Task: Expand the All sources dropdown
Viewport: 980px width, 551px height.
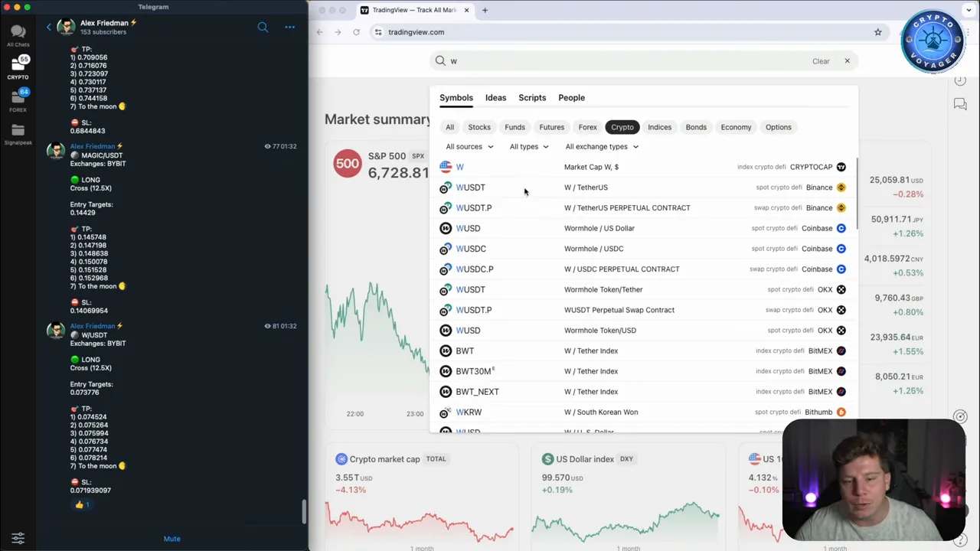Action: click(x=469, y=147)
